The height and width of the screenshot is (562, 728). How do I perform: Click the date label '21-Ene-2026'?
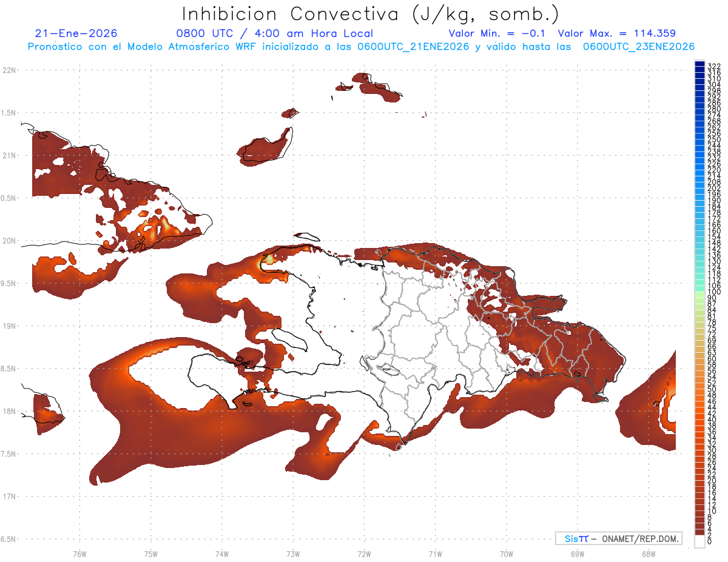[76, 33]
